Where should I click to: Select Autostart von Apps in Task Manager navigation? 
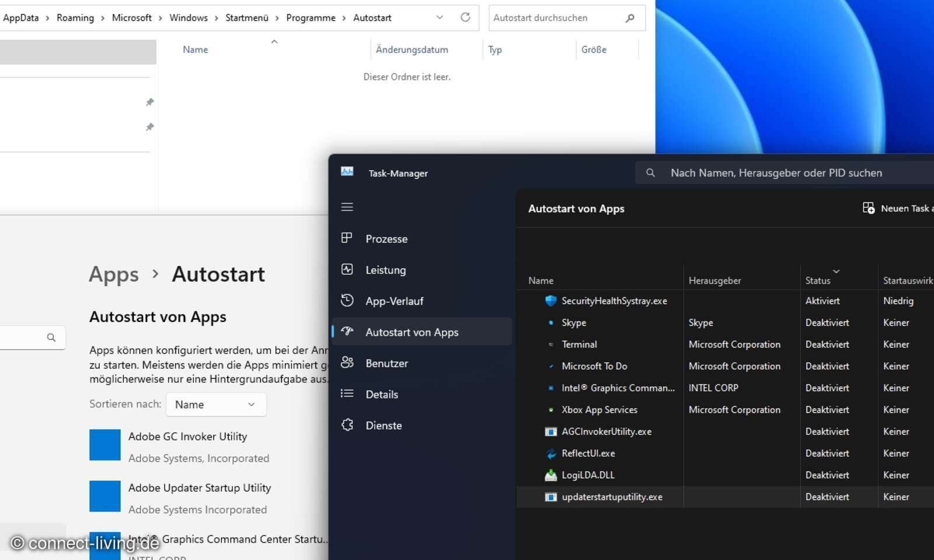coord(412,332)
